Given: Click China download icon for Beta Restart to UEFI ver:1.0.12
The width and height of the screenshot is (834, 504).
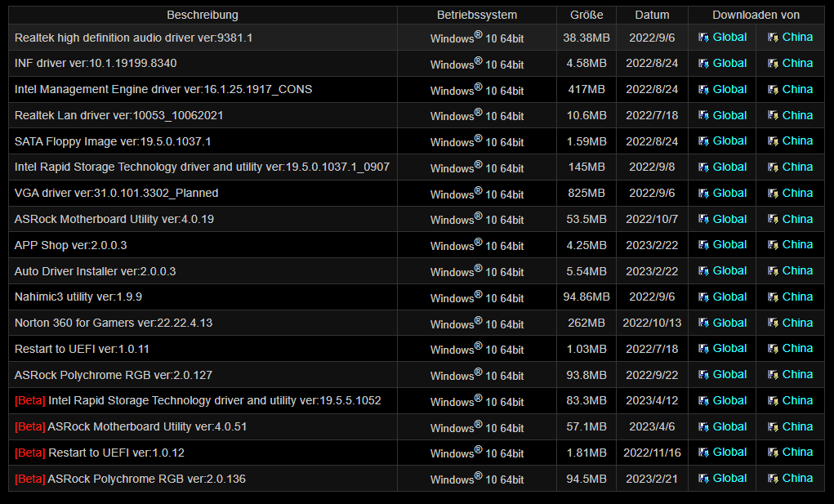Looking at the screenshot, I should coord(773,452).
